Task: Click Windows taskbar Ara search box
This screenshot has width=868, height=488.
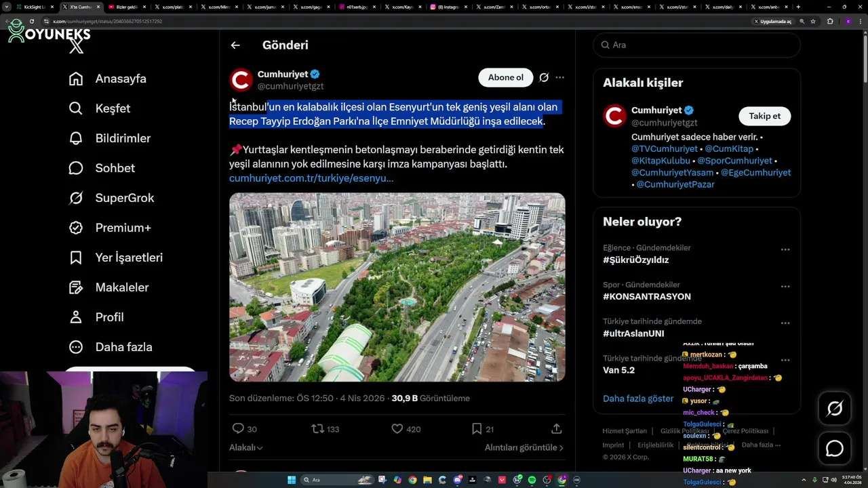Action: pyautogui.click(x=338, y=480)
